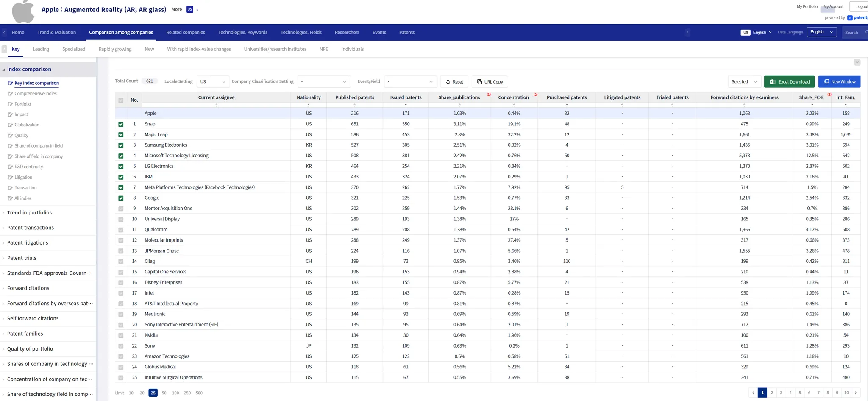Select the Rapidly growing sub-tab
Image resolution: width=868 pixels, height=401 pixels.
pos(115,49)
